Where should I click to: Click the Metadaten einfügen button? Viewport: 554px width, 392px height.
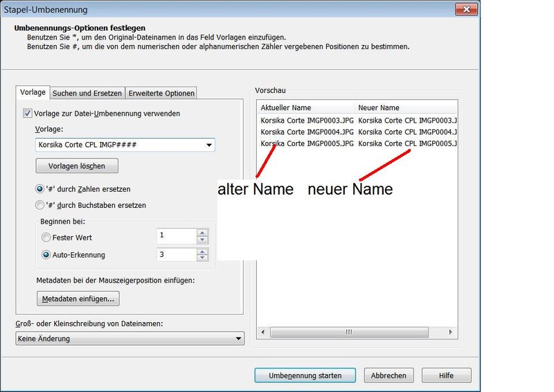[78, 299]
